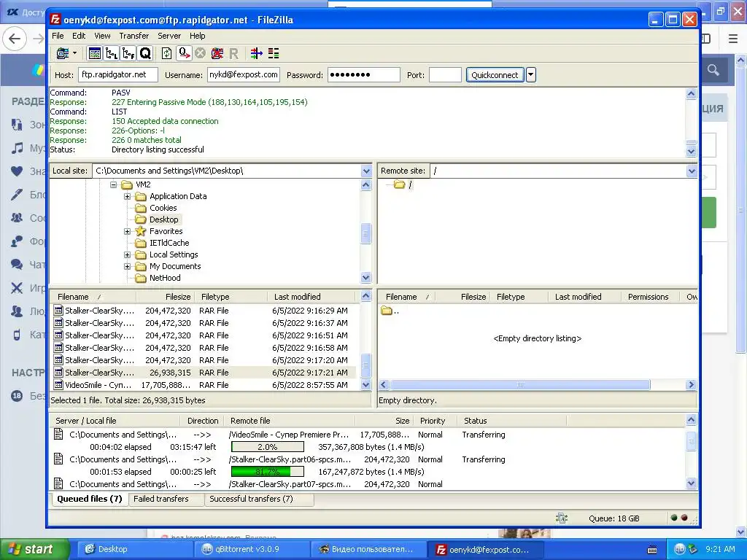Click the red activity LED in status bar
The image size is (747, 560).
684,518
